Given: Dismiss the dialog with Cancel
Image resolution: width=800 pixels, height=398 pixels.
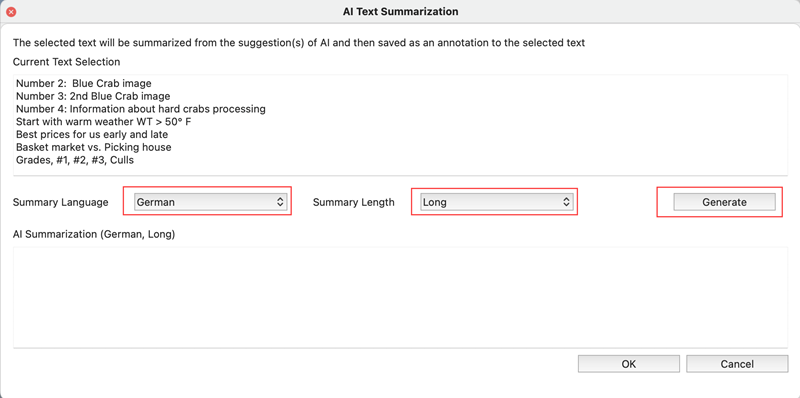Looking at the screenshot, I should tap(737, 364).
